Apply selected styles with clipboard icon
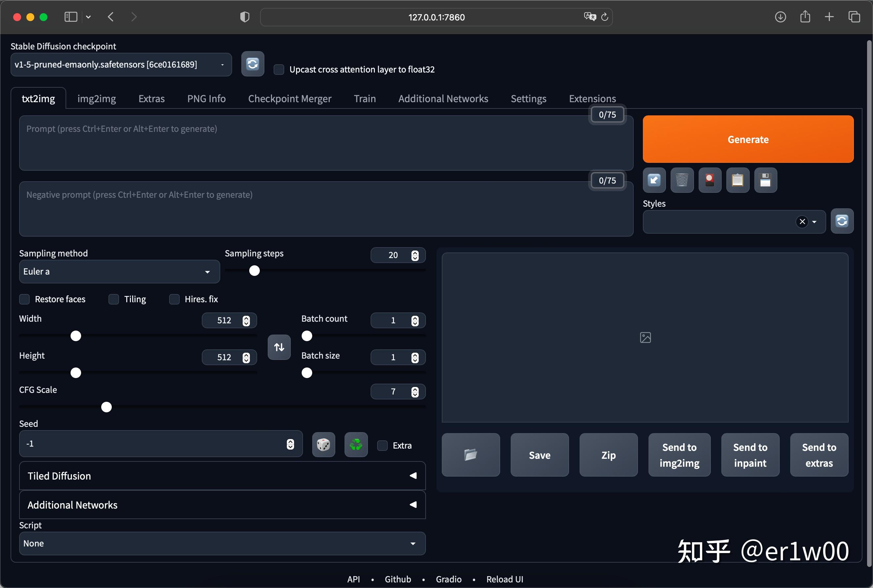Image resolution: width=873 pixels, height=588 pixels. pyautogui.click(x=738, y=180)
